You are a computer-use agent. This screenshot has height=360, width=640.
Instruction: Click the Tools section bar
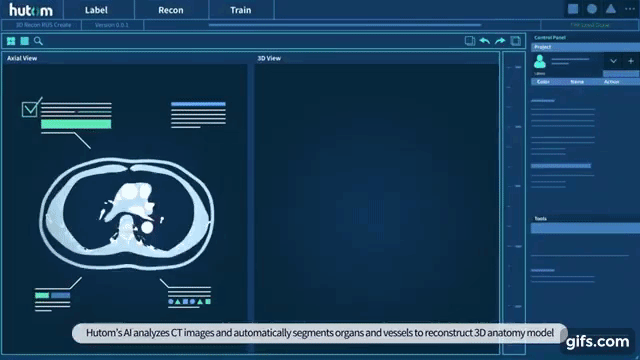pos(585,228)
